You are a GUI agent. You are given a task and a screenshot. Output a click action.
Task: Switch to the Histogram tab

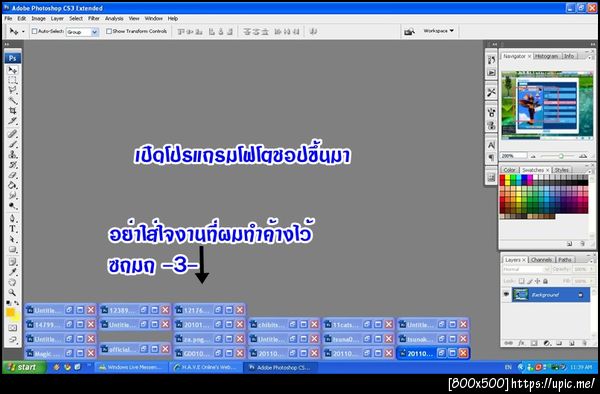pyautogui.click(x=546, y=56)
